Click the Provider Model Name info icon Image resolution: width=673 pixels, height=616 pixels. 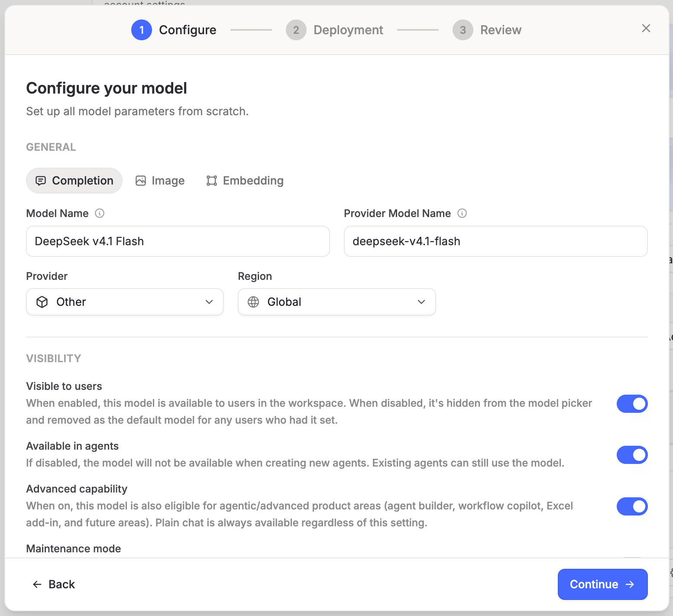pos(462,213)
